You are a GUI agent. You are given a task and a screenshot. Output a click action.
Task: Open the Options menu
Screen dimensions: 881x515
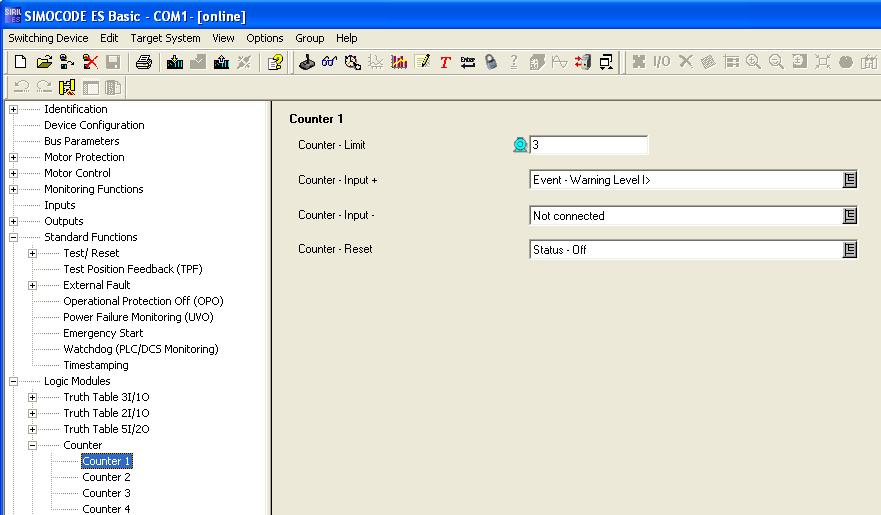coord(265,38)
